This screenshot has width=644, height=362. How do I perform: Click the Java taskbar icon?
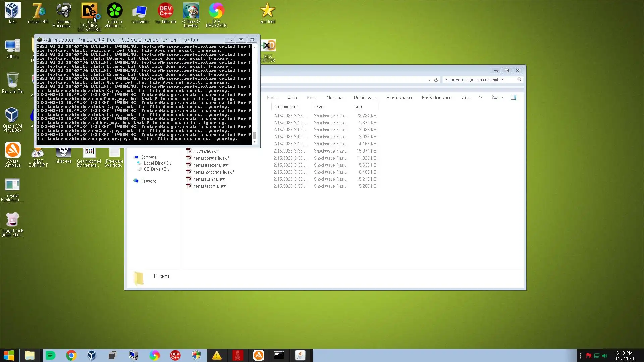(300, 355)
